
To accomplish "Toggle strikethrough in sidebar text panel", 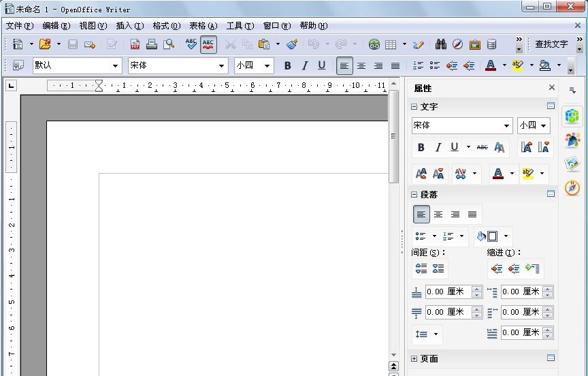I will [x=483, y=147].
